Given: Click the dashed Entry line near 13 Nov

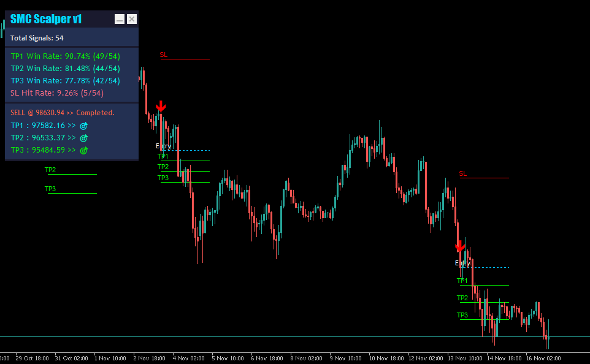Looking at the screenshot, I should 485,267.
